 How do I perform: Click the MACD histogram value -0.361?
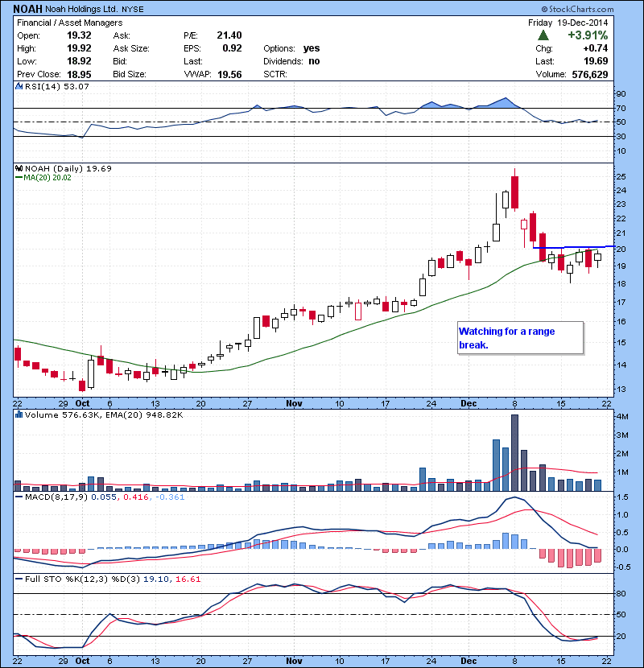(170, 497)
